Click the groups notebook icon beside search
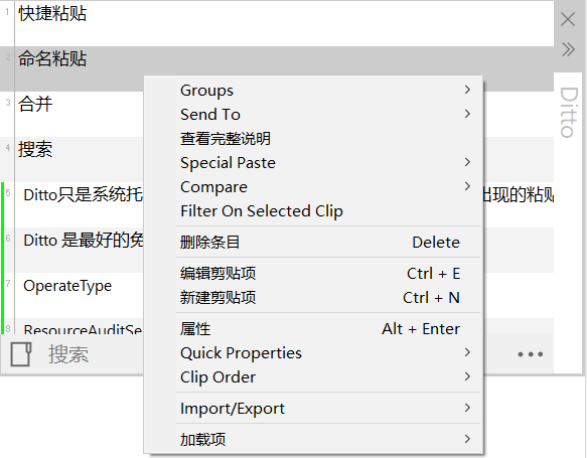The width and height of the screenshot is (587, 458). coord(21,354)
